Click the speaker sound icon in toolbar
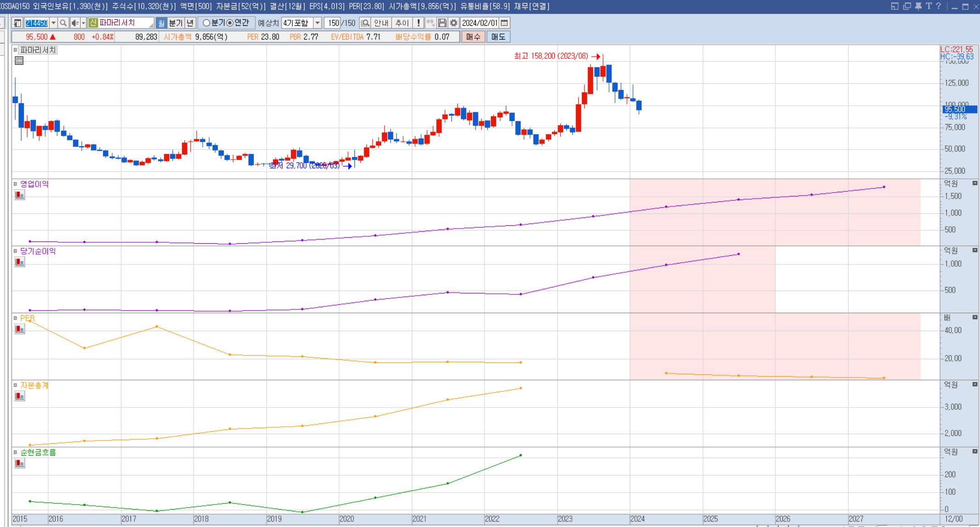Image resolution: width=980 pixels, height=527 pixels. coord(74,23)
